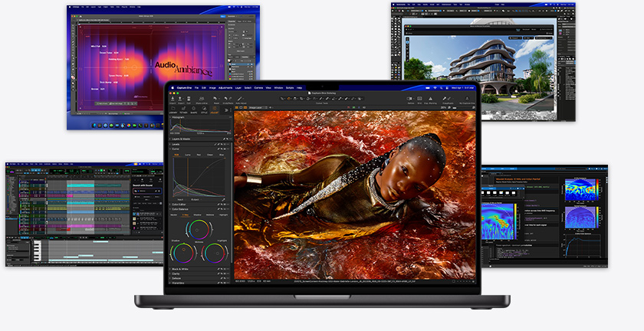Click the Import icon in the toolbar

[x=172, y=99]
